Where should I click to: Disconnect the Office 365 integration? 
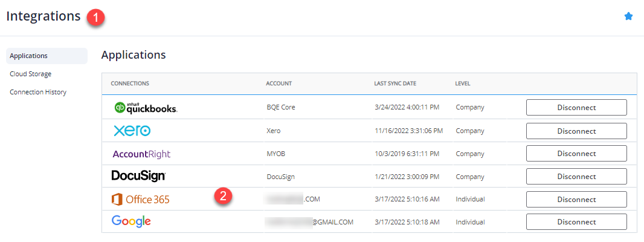pos(576,200)
